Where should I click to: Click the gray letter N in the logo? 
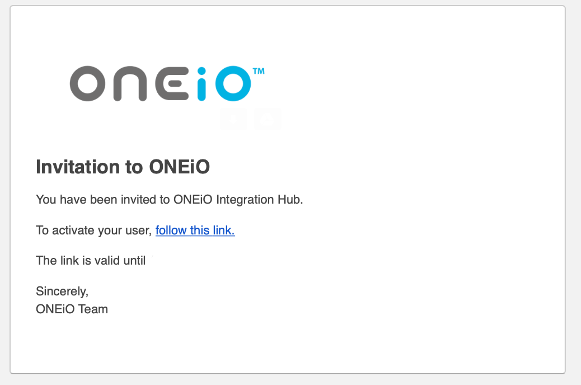130,83
